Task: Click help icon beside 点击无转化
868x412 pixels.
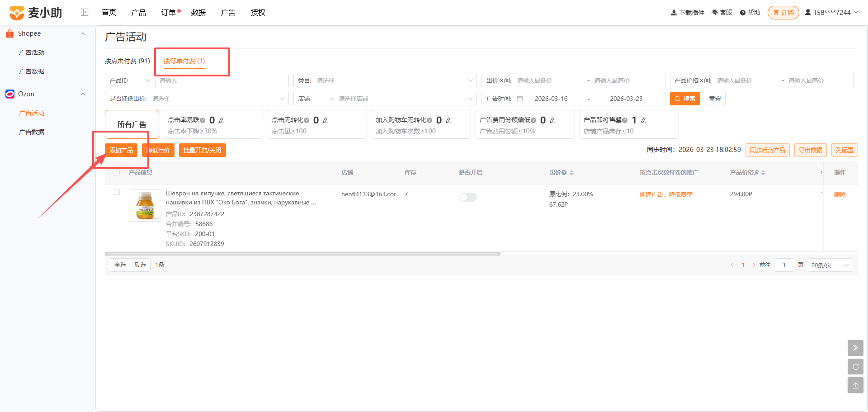Action: tap(307, 120)
